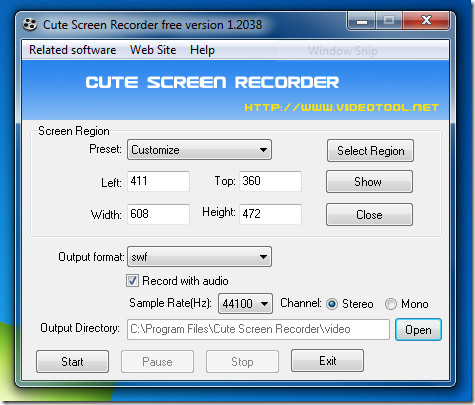Click Open next to Output Directory
475x405 pixels.
[418, 330]
